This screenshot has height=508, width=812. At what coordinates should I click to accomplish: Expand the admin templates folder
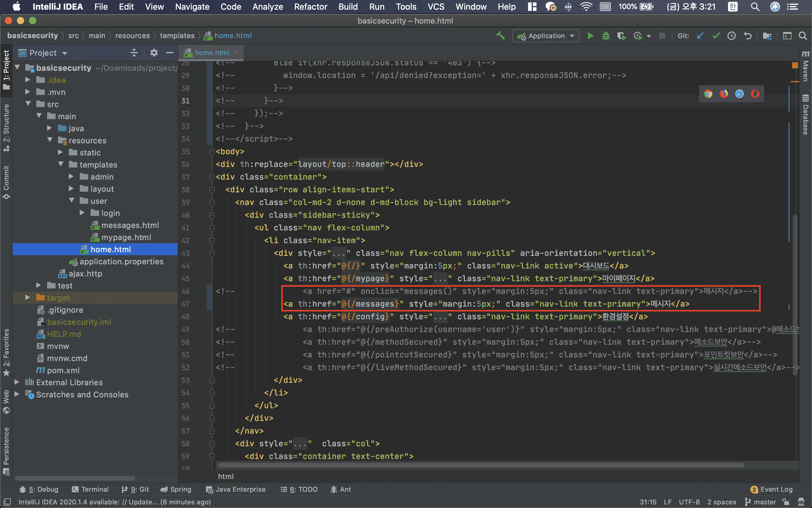(x=71, y=177)
